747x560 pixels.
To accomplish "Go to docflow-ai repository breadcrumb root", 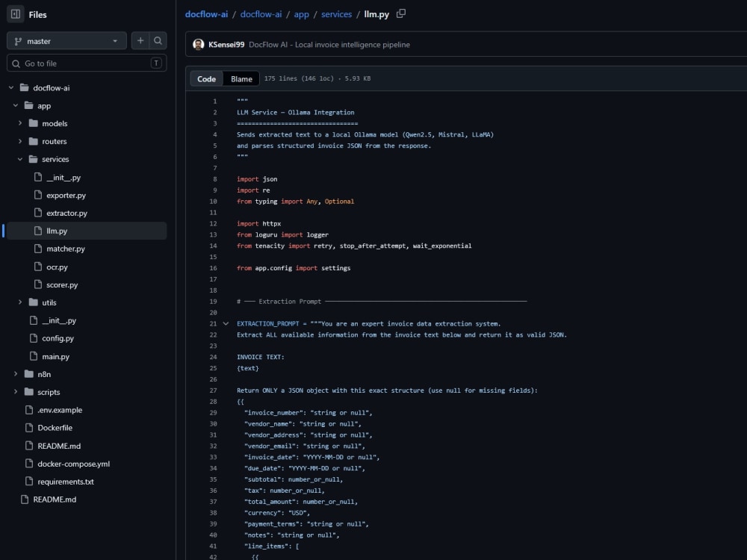I will [206, 14].
